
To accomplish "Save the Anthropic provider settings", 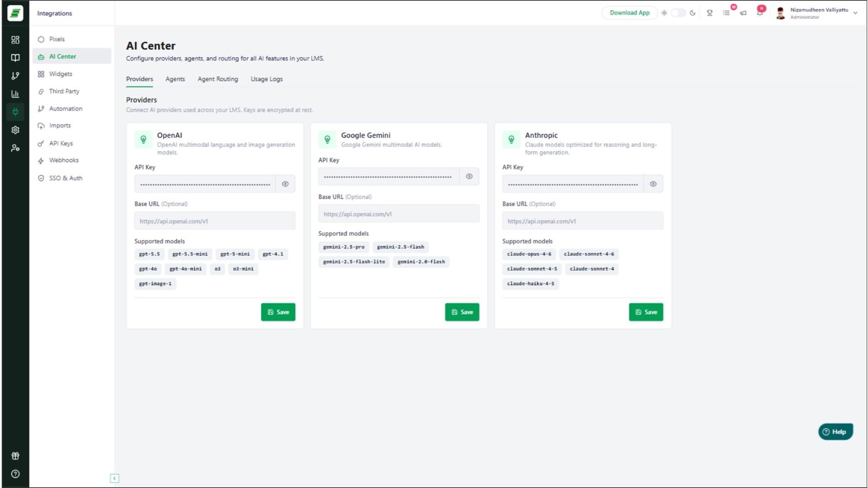I will tap(646, 312).
